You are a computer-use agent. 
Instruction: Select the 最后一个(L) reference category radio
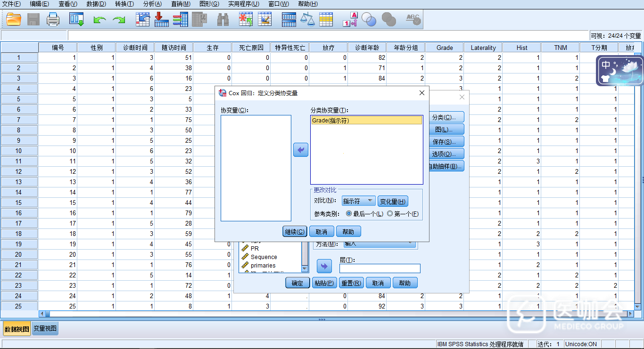[349, 214]
